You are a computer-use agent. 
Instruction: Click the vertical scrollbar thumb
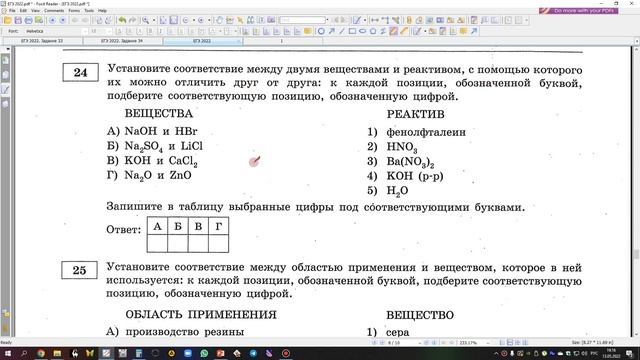[636, 254]
